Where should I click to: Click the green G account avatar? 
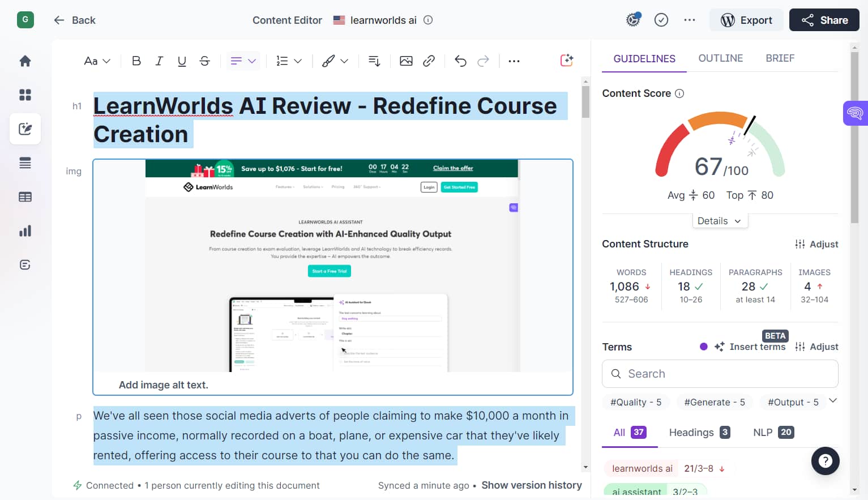click(x=25, y=20)
